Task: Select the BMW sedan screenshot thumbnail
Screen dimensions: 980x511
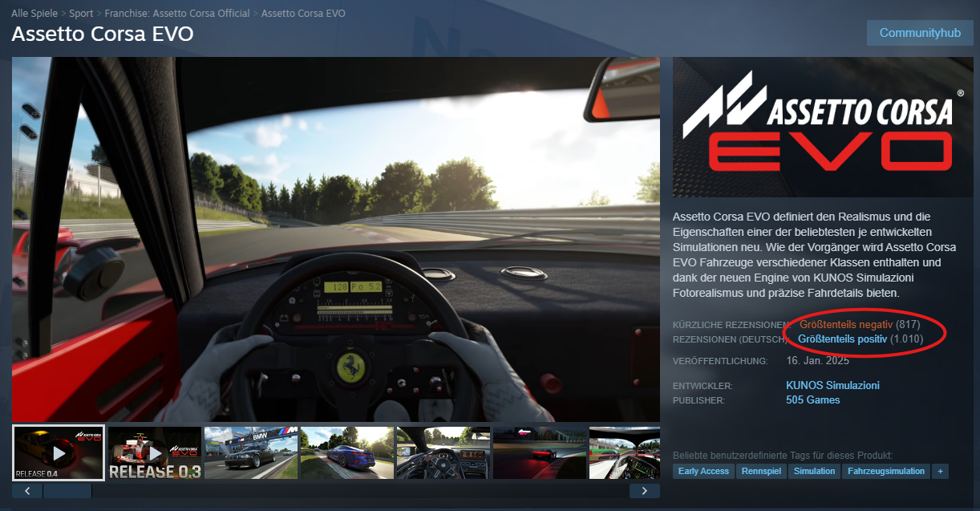Action: (x=251, y=453)
